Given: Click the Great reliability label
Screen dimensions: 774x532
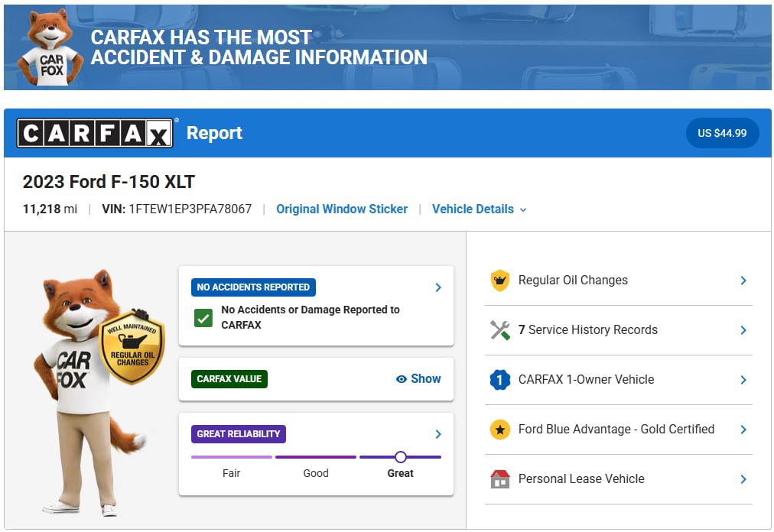Looking at the screenshot, I should click(400, 473).
